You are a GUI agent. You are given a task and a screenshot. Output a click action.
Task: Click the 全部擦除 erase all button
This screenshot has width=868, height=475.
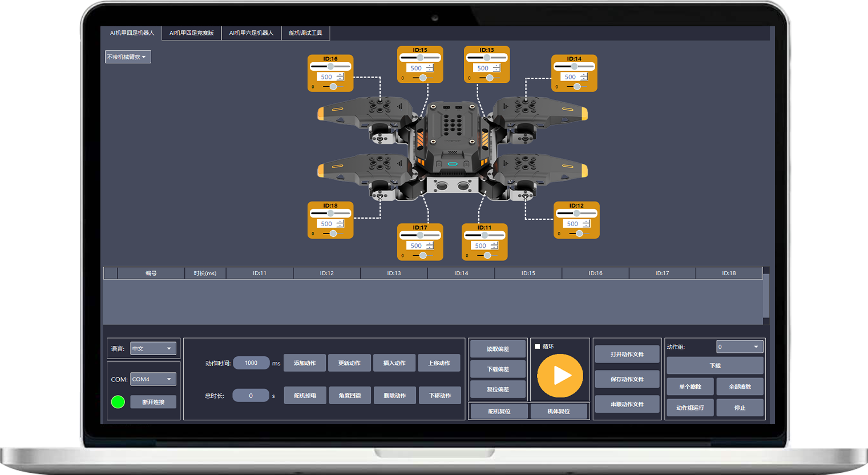point(740,387)
